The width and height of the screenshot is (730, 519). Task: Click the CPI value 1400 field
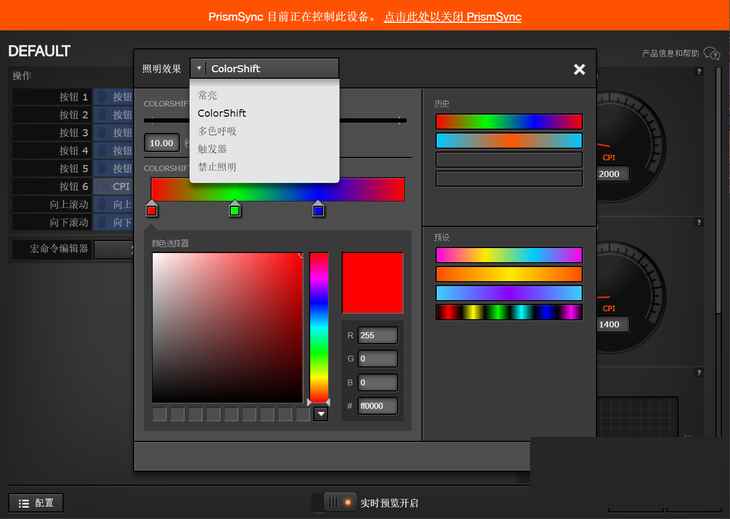tap(611, 324)
